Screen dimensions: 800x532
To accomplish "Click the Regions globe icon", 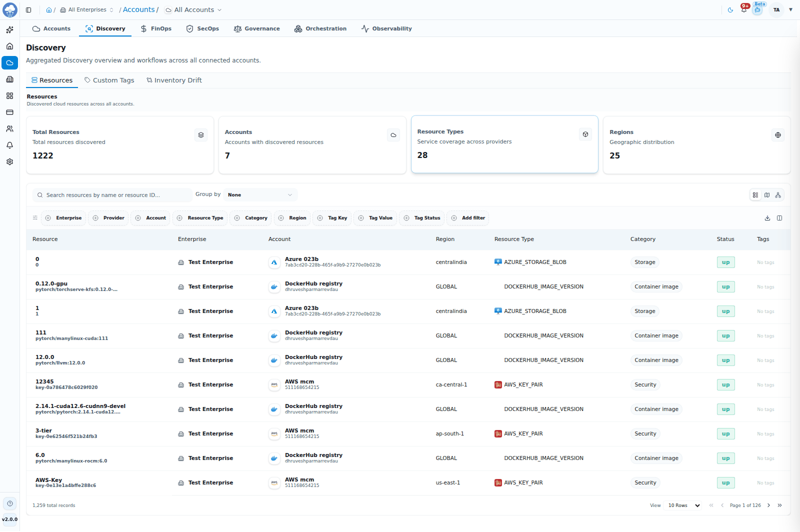I will pos(778,135).
